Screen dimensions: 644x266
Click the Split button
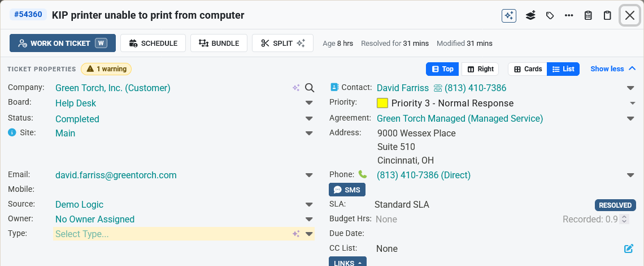point(282,43)
